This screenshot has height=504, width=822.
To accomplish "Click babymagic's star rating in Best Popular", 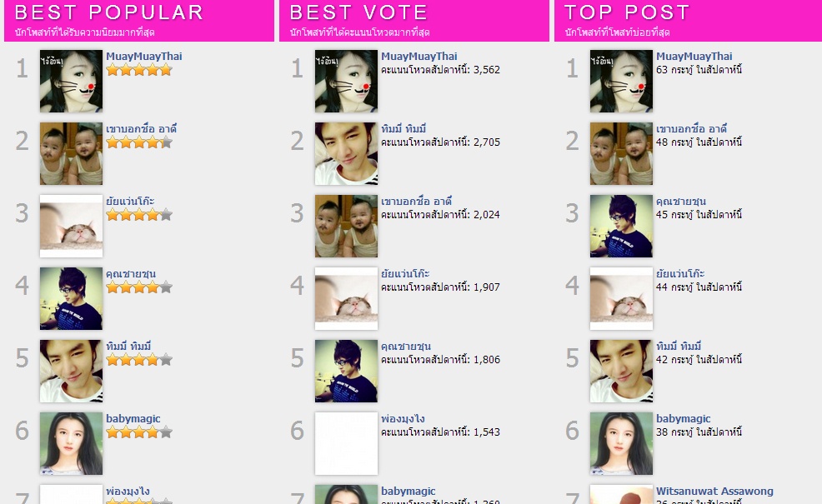I will [139, 432].
